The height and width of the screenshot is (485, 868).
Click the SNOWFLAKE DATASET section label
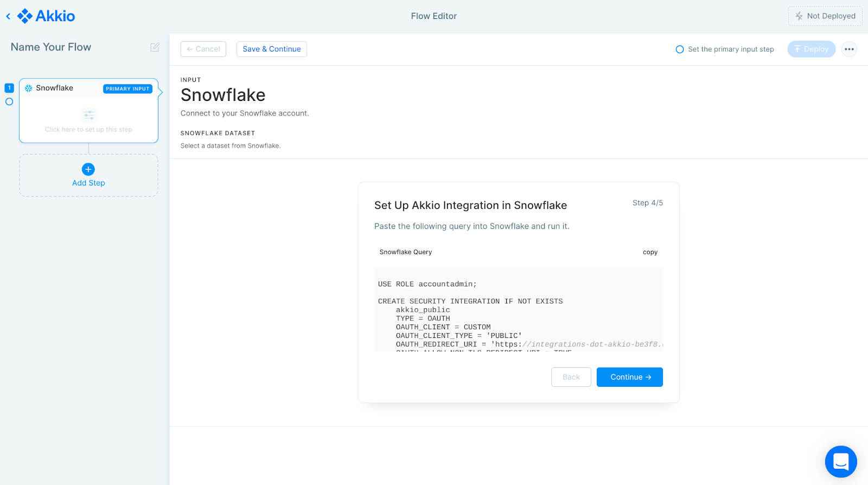(218, 133)
